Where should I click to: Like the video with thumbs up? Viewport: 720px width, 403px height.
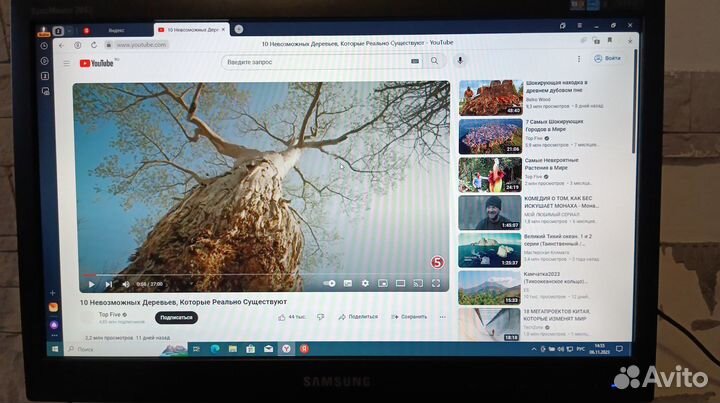281,317
